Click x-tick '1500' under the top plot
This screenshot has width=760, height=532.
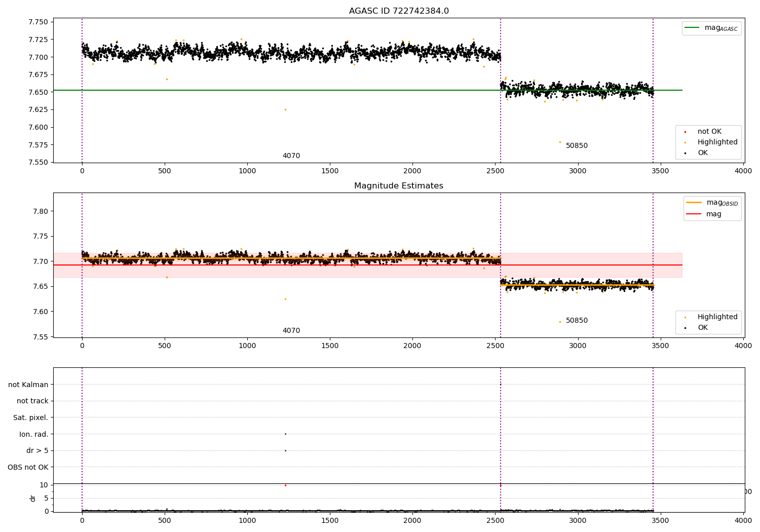[330, 171]
